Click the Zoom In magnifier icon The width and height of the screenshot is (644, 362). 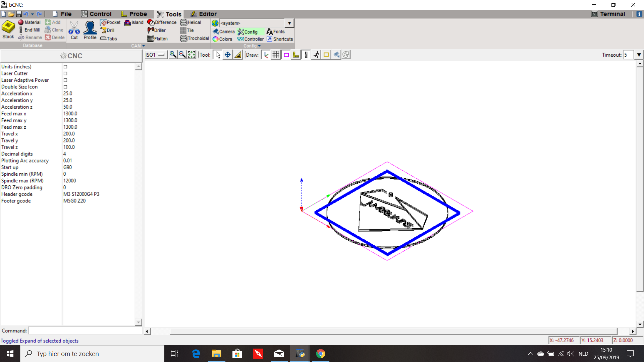point(172,54)
